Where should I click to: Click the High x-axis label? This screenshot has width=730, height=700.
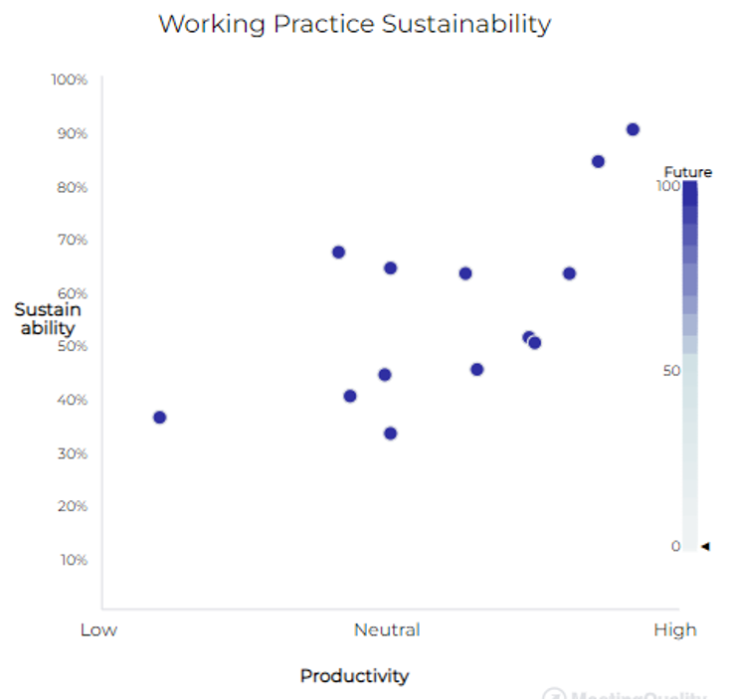pos(674,629)
